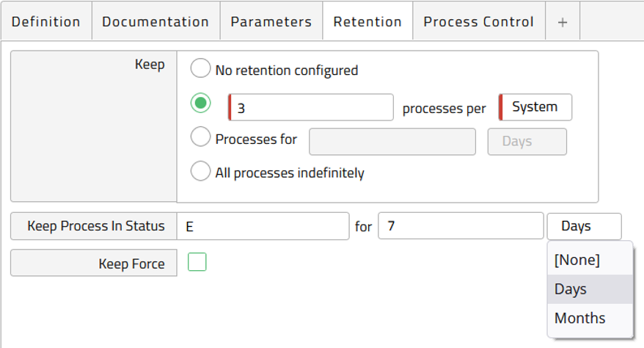The image size is (644, 348).
Task: Click the Days dropdown for status retention
Action: [584, 226]
